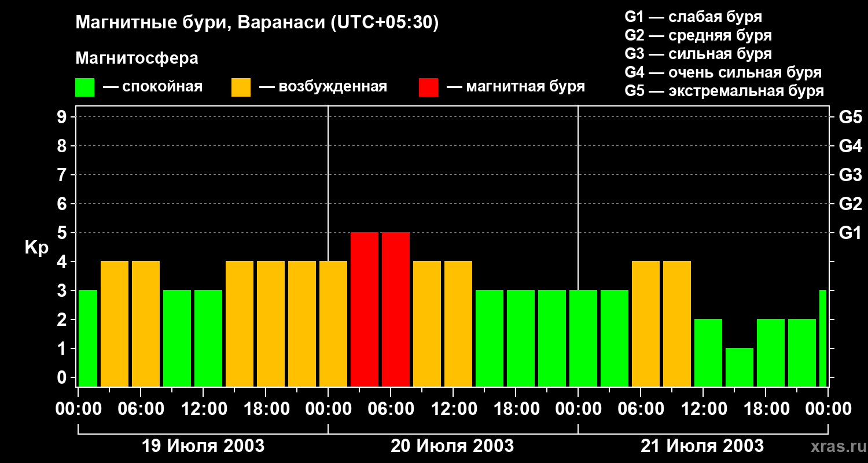The height and width of the screenshot is (463, 868).
Task: Select the legend label "— возбужденная"
Action: [x=323, y=87]
